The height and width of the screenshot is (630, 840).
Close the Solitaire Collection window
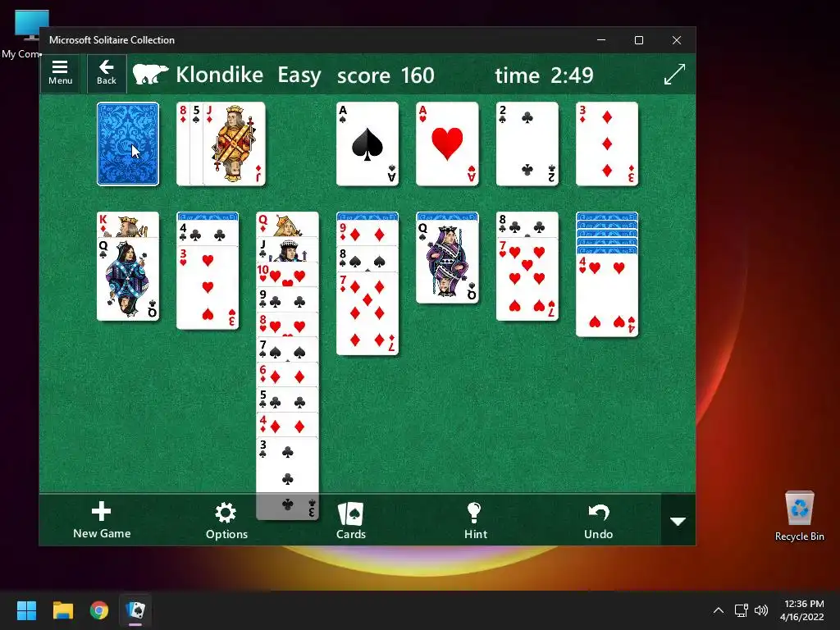pos(677,40)
